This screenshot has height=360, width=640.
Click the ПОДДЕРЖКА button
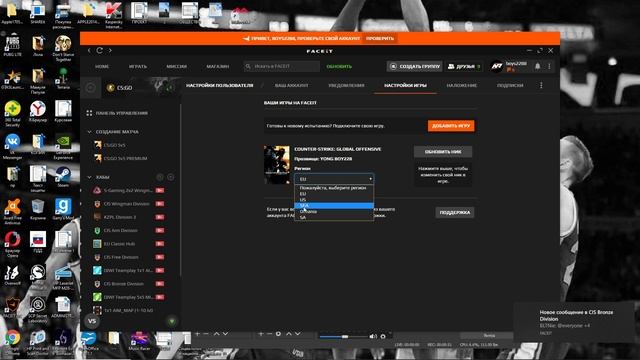pyautogui.click(x=455, y=212)
